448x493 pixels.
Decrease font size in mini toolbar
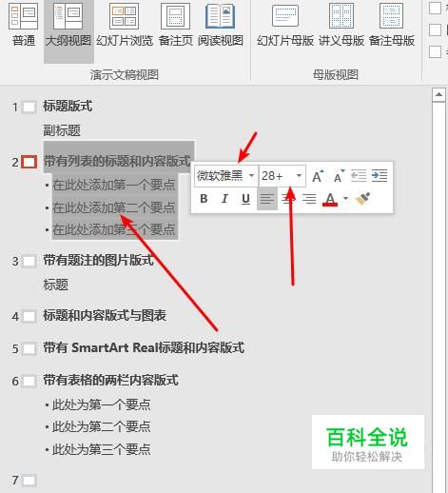[339, 176]
